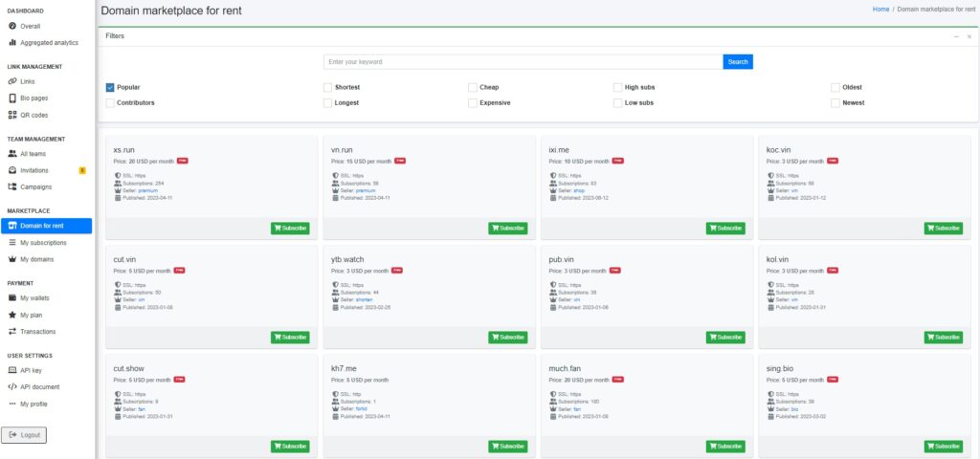This screenshot has width=980, height=459.
Task: Open Domain for rent menu item
Action: click(46, 226)
